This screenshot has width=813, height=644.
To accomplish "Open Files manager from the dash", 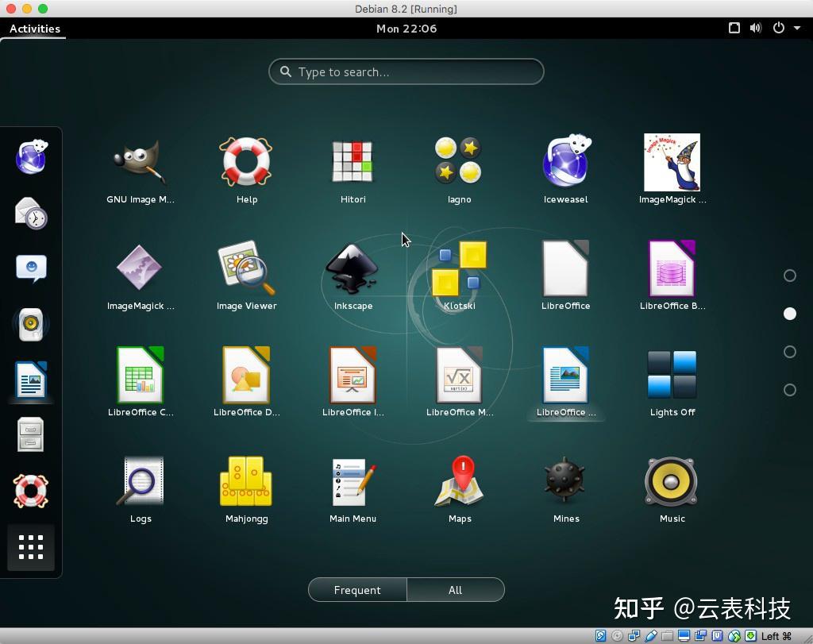I will pyautogui.click(x=31, y=434).
